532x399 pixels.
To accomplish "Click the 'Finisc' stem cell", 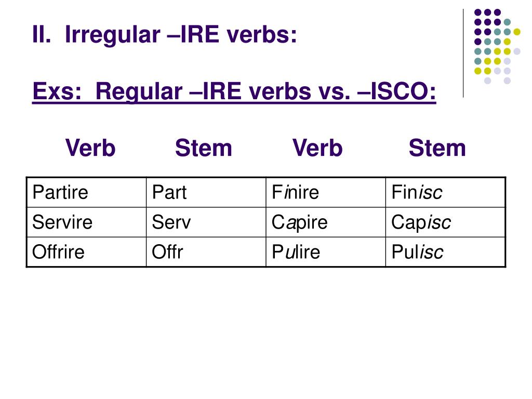I will pyautogui.click(x=445, y=192).
